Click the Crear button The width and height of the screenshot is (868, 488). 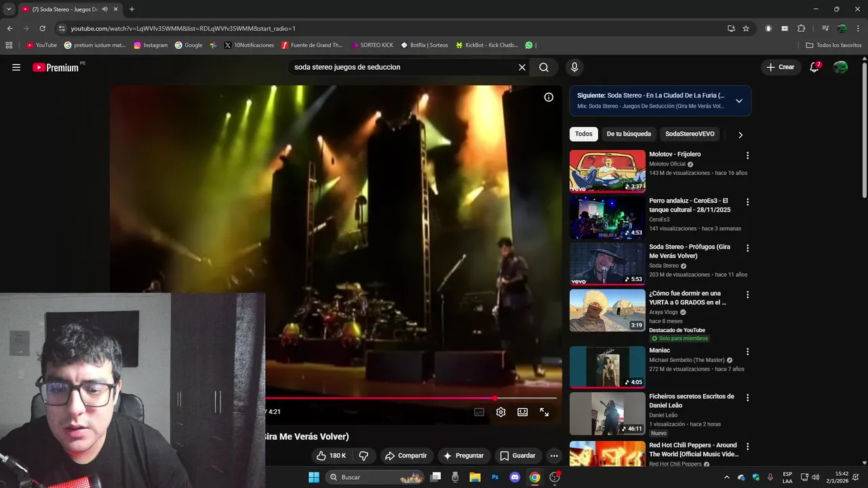click(780, 67)
